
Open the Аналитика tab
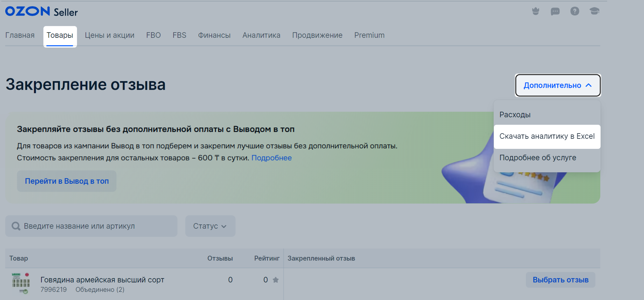click(x=261, y=35)
